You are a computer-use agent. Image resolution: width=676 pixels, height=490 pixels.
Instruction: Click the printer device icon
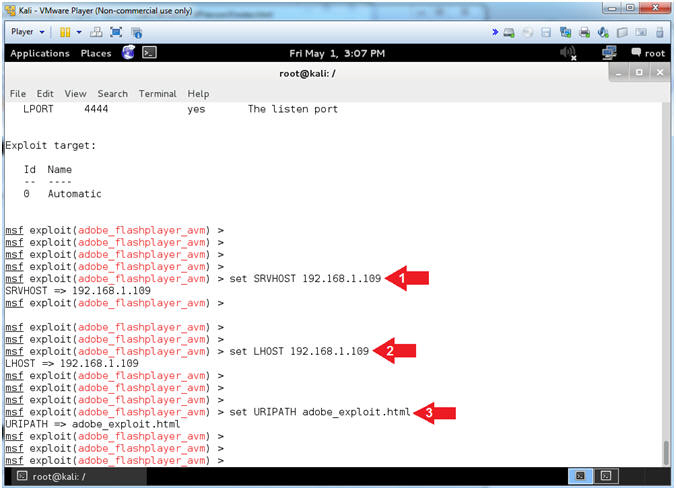(x=585, y=32)
